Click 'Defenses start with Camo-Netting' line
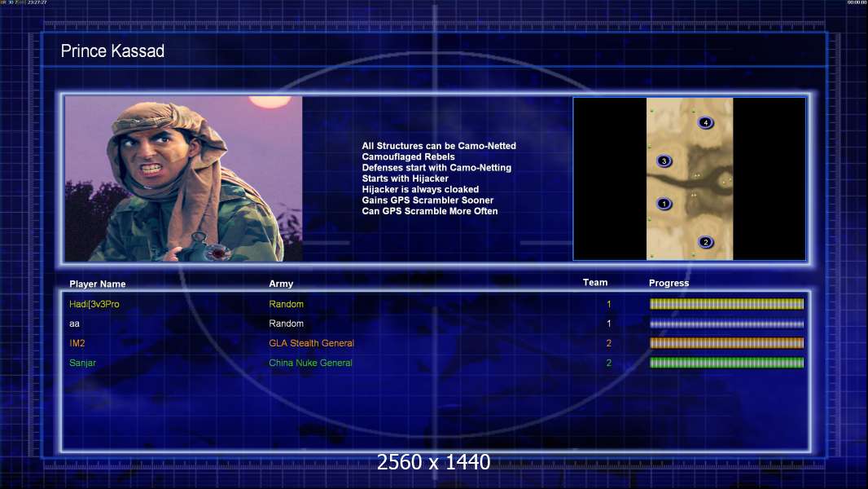The height and width of the screenshot is (489, 868). (436, 168)
